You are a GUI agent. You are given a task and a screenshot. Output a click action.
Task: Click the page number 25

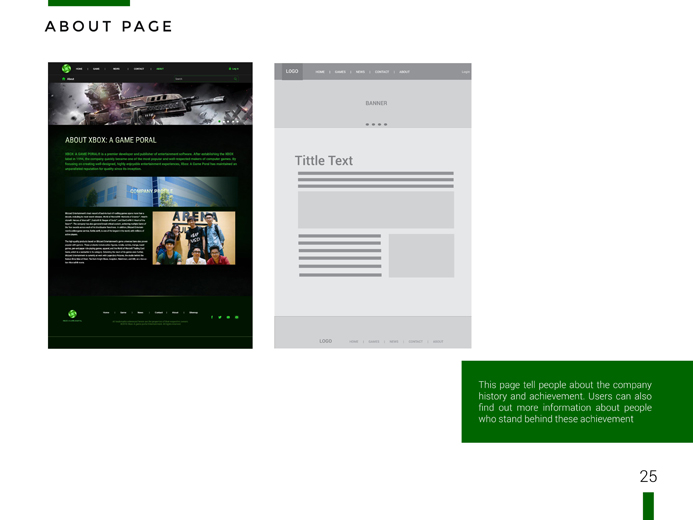pos(648,476)
